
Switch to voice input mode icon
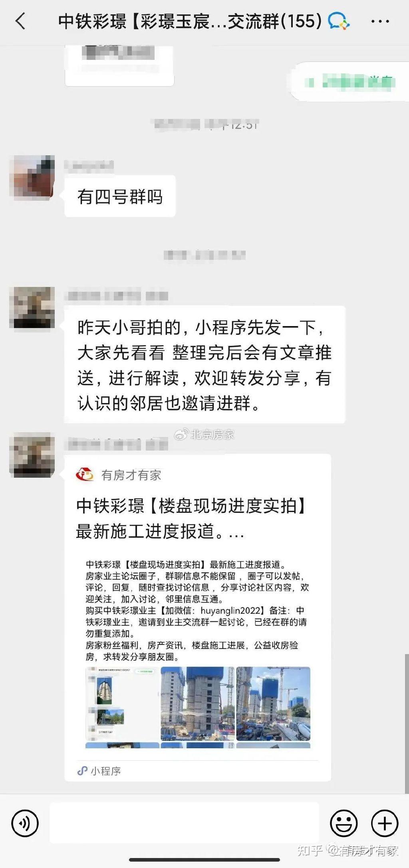[25, 823]
